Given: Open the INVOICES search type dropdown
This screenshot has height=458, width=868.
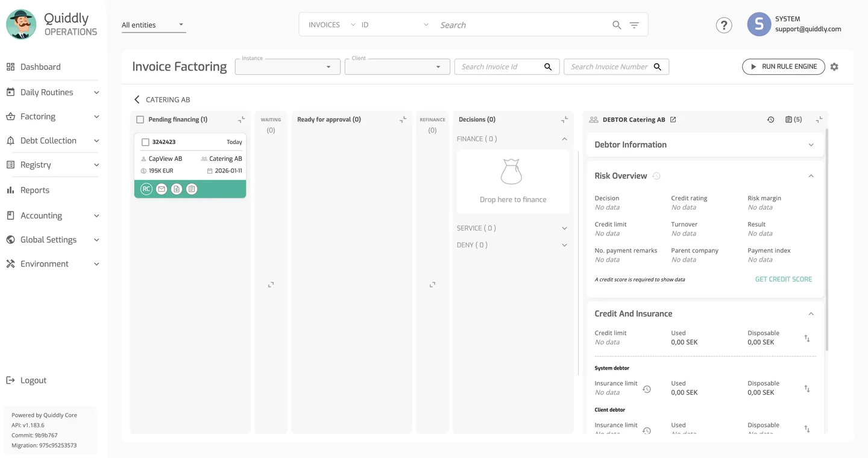Looking at the screenshot, I should pyautogui.click(x=332, y=25).
